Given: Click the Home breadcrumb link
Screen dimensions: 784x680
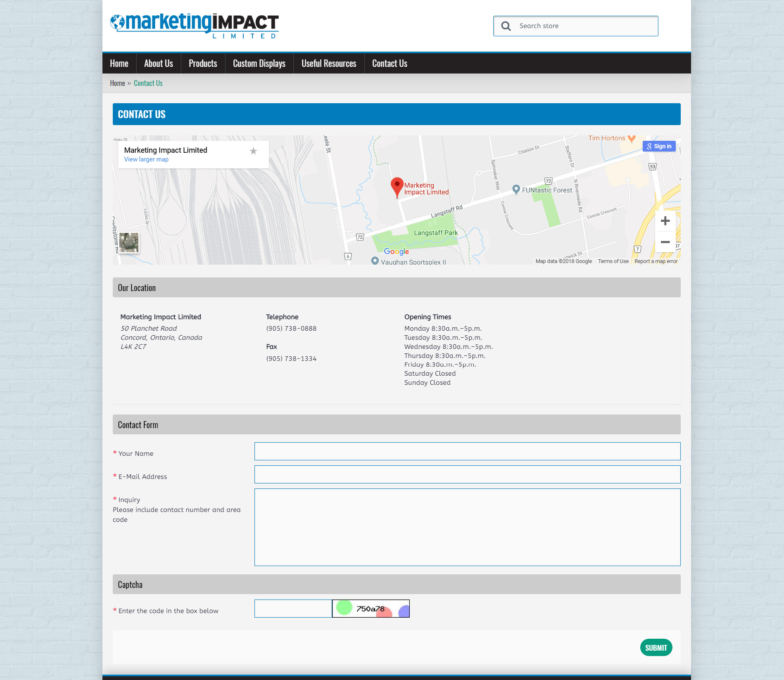Looking at the screenshot, I should 117,83.
